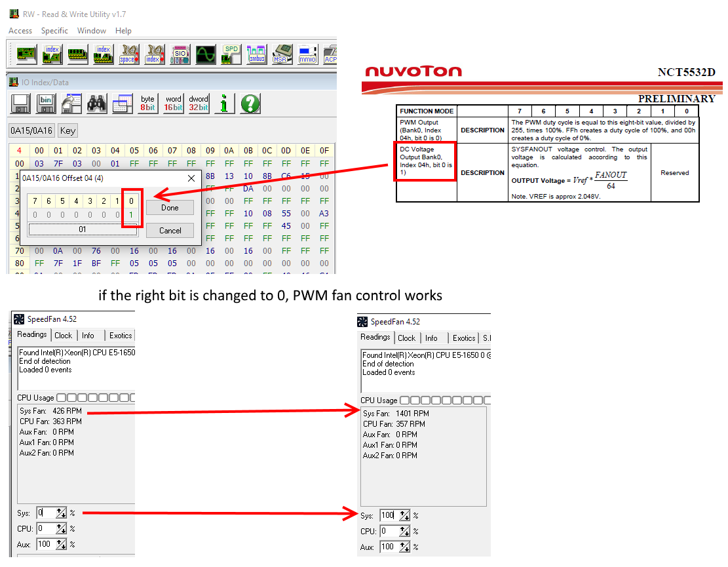Click the binoculars find icon
728x567 pixels.
[96, 103]
